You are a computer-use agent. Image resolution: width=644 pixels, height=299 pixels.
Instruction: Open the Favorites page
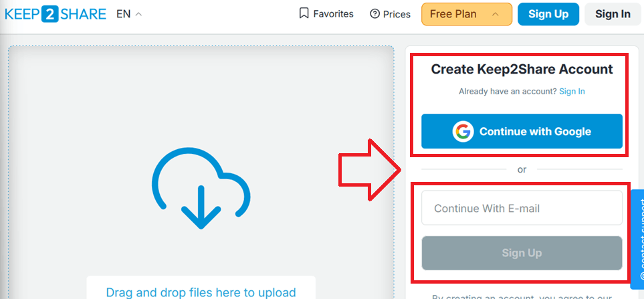[326, 14]
